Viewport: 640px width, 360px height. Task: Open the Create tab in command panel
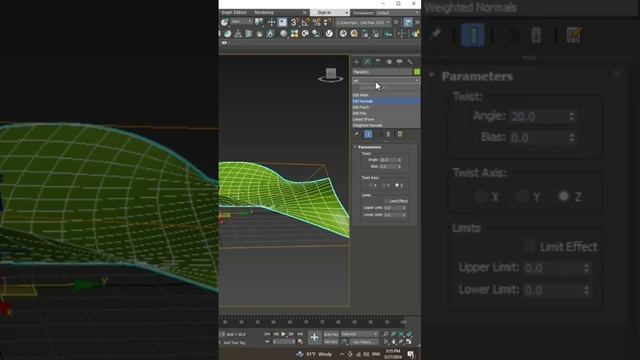356,62
